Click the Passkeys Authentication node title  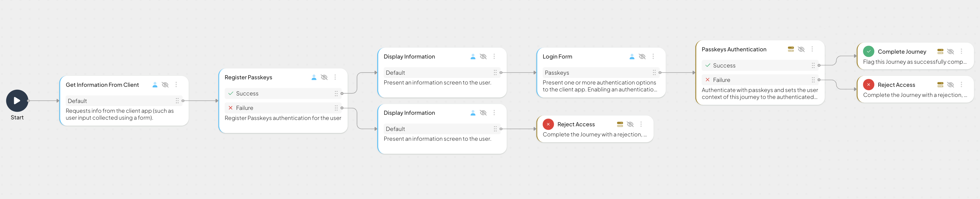[x=734, y=49]
